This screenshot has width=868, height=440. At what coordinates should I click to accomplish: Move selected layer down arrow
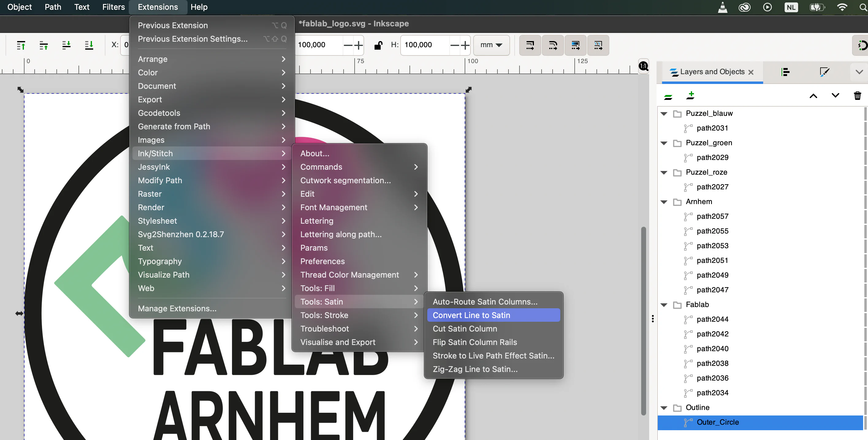coord(835,96)
